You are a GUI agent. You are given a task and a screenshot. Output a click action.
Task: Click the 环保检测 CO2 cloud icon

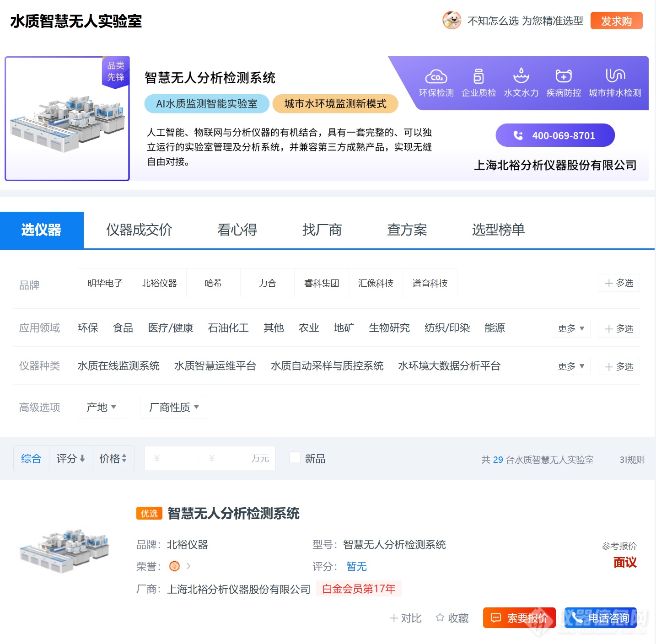(436, 76)
